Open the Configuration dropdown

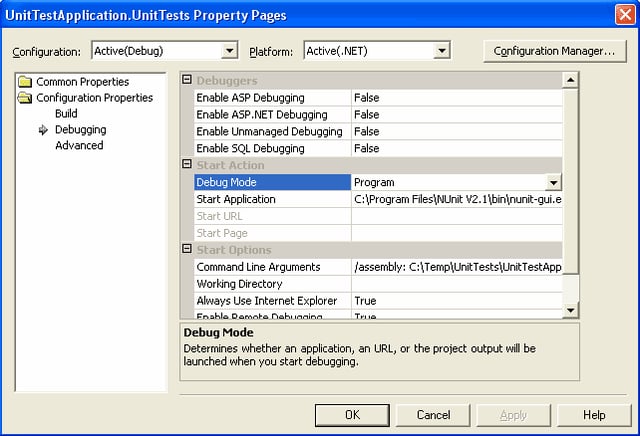(230, 51)
